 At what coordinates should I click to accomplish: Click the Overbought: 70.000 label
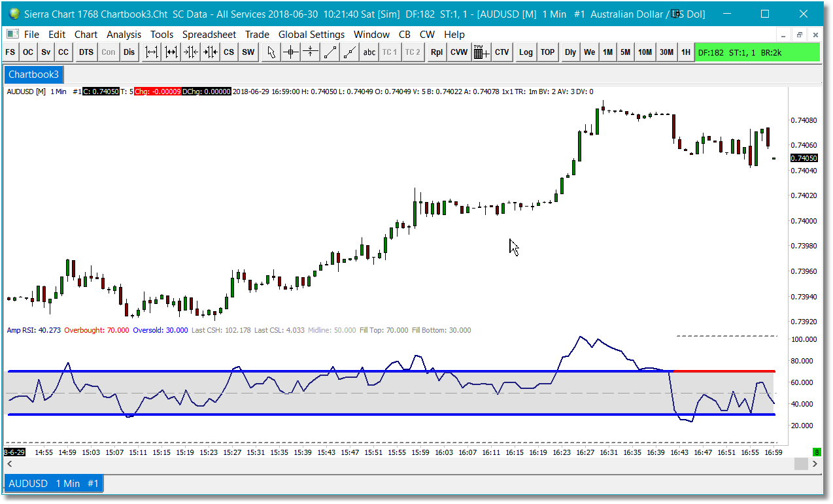click(x=97, y=330)
